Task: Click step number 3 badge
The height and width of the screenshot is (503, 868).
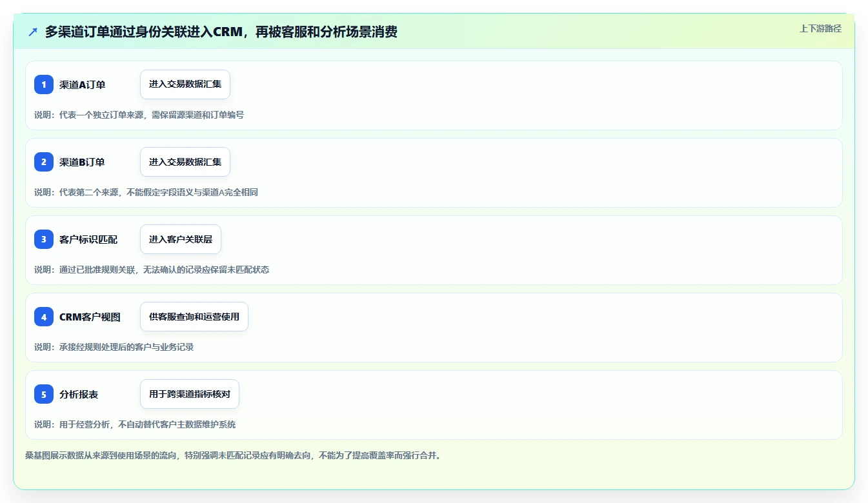Action: coord(44,239)
